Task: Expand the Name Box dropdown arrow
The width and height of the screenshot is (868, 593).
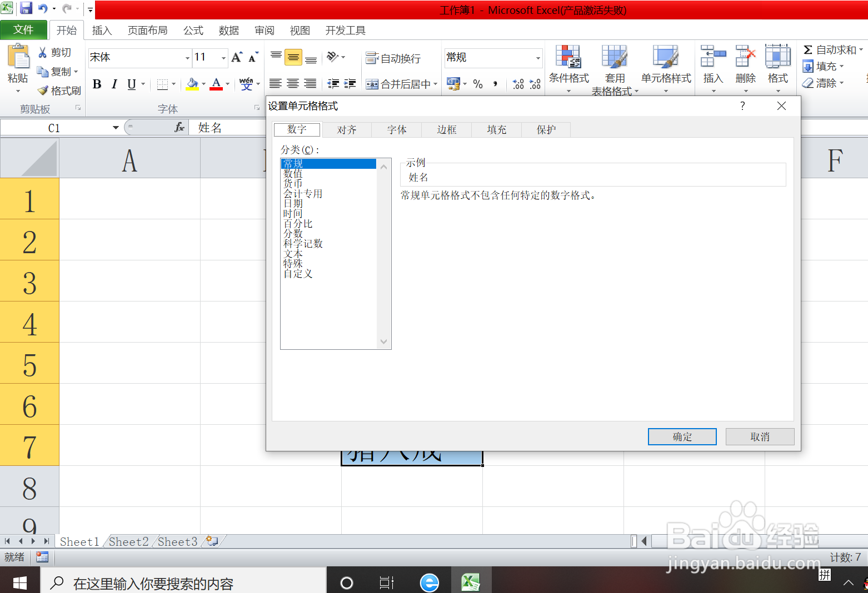Action: click(116, 128)
